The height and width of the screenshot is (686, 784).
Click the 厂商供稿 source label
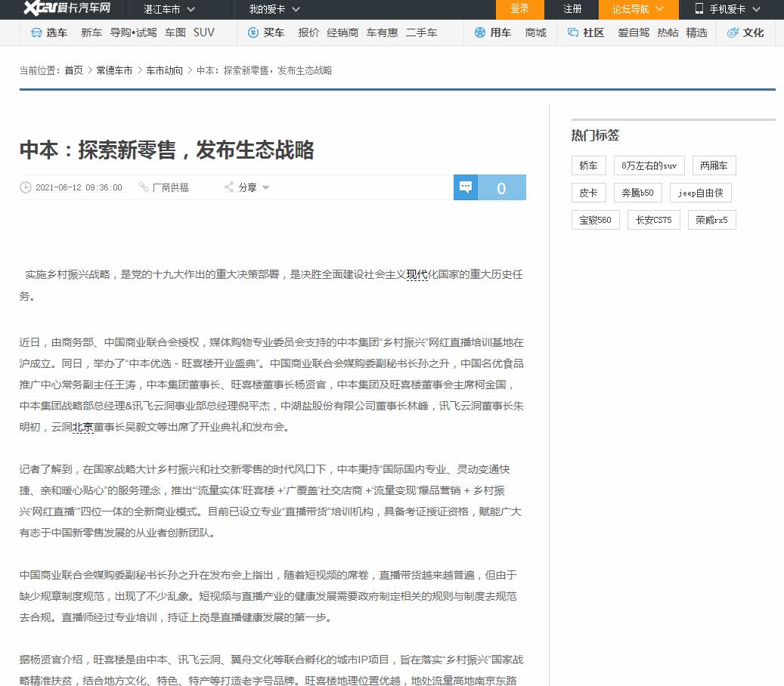[x=171, y=187]
